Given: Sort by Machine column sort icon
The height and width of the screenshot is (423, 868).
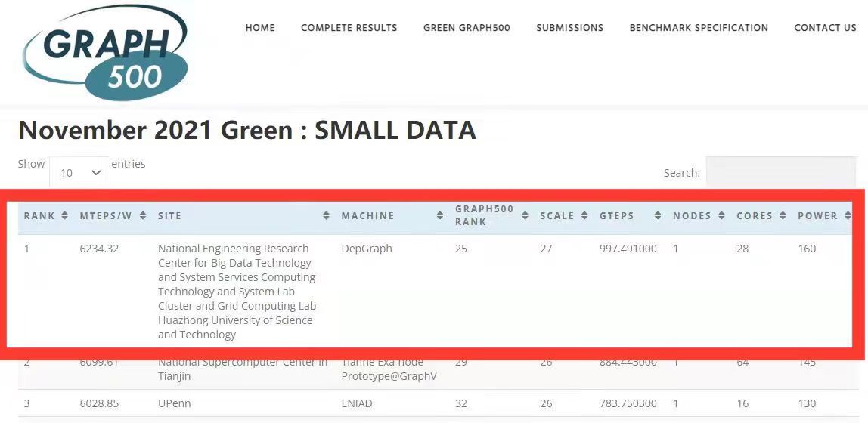Looking at the screenshot, I should point(439,216).
